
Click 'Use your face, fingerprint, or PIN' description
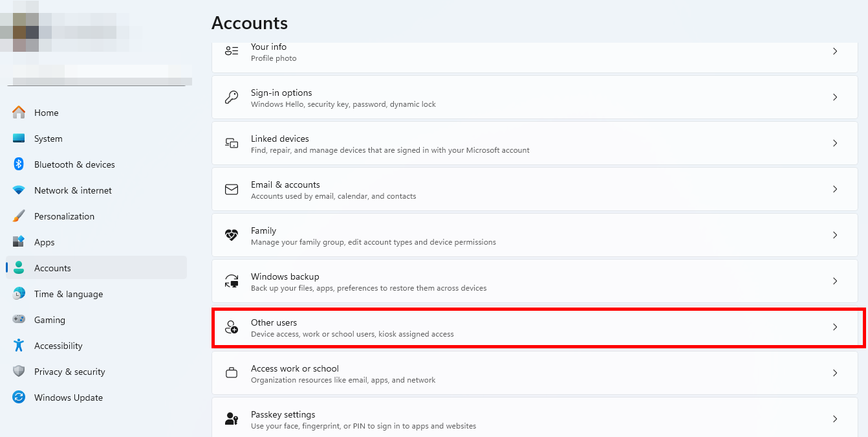[363, 426]
